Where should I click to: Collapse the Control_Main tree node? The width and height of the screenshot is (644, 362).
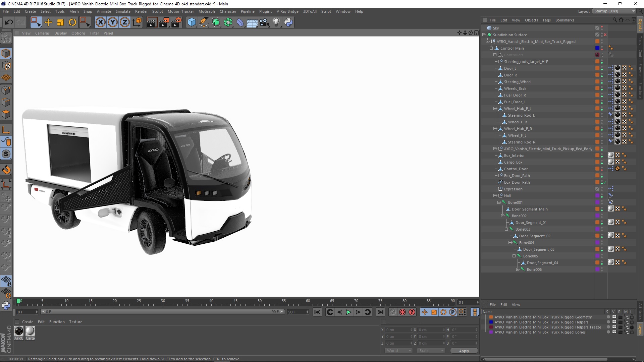(x=491, y=48)
